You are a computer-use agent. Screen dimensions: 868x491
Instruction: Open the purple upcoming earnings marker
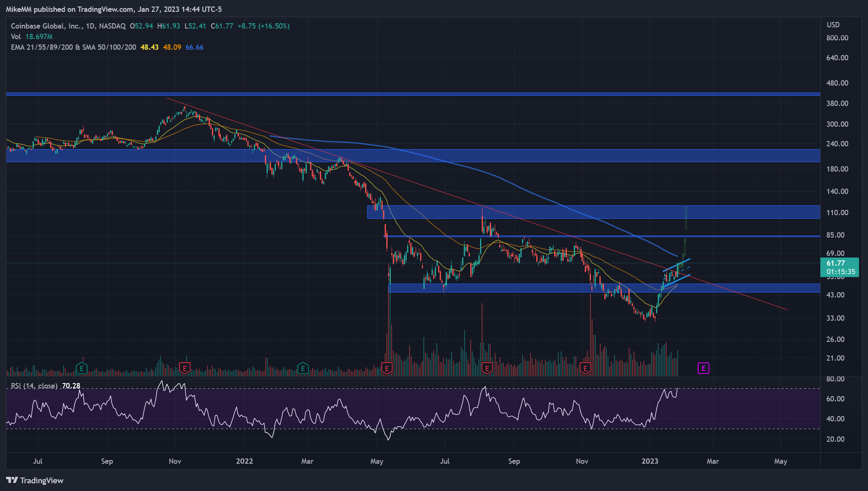(703, 368)
